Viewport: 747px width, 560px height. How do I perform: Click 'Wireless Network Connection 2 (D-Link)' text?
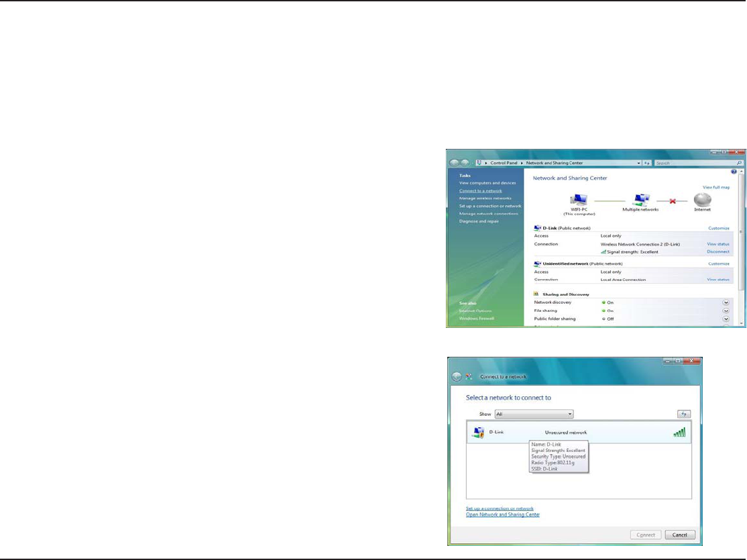[x=640, y=244]
